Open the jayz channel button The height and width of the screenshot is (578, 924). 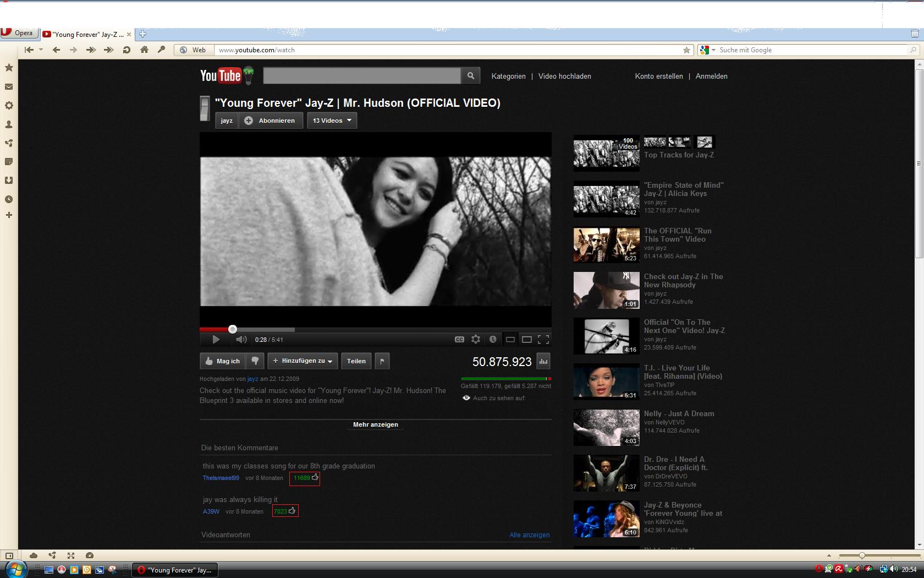[227, 121]
